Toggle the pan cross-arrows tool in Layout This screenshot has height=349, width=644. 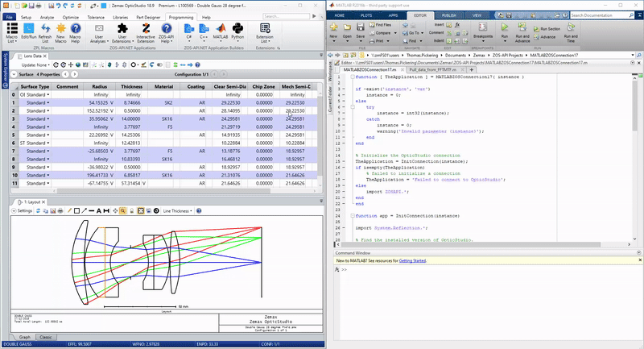[115, 211]
